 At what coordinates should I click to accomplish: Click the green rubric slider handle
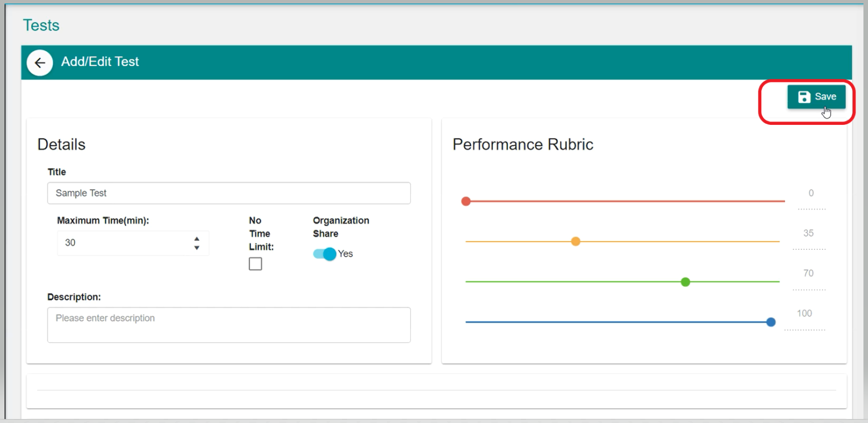point(685,282)
